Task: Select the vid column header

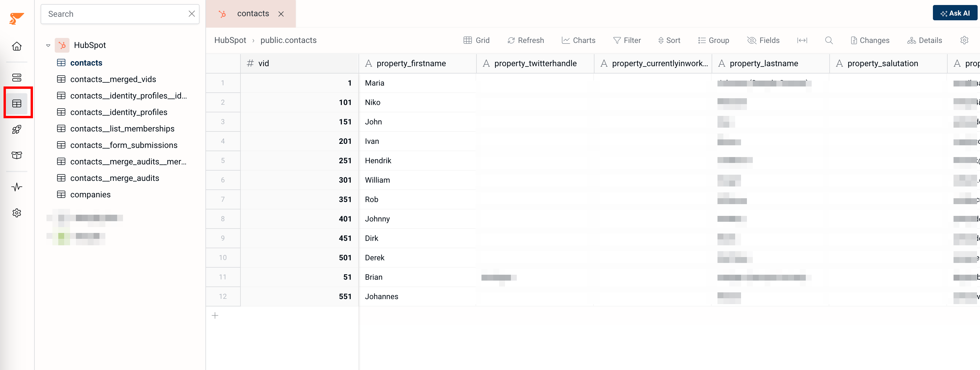Action: 299,64
